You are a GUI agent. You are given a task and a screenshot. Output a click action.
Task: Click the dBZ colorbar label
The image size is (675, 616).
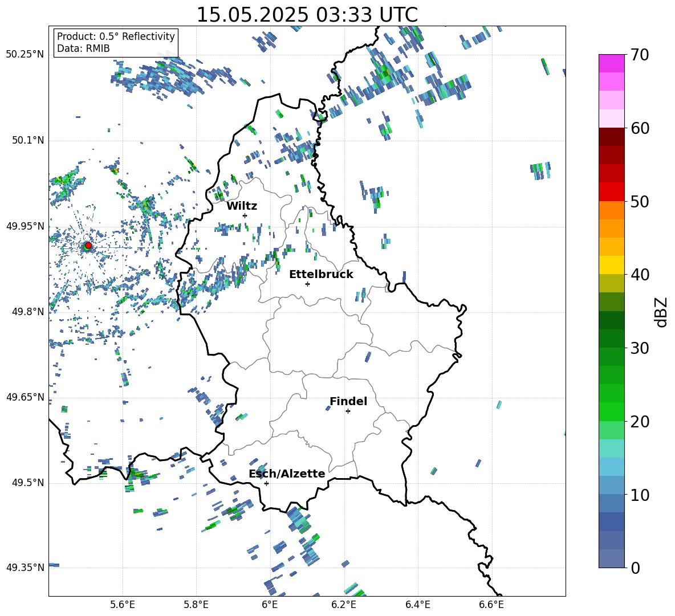pyautogui.click(x=661, y=312)
